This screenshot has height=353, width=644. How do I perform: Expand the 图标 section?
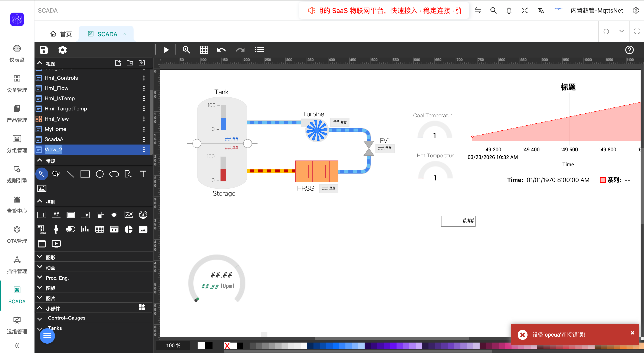pyautogui.click(x=39, y=288)
